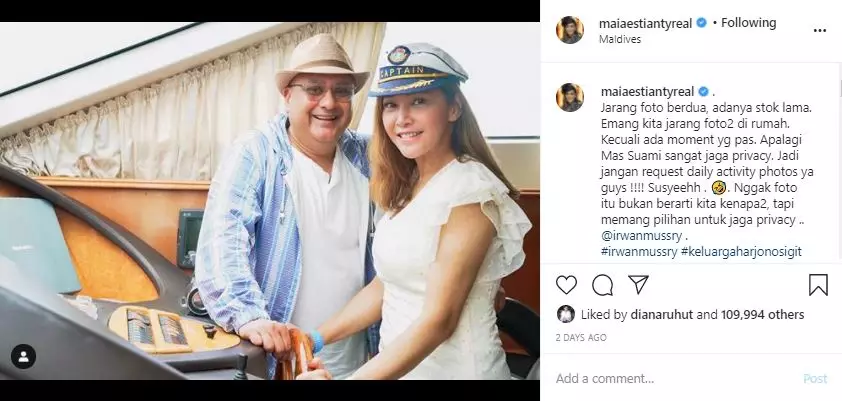This screenshot has width=842, height=401.
Task: Toggle the Following button
Action: (748, 23)
